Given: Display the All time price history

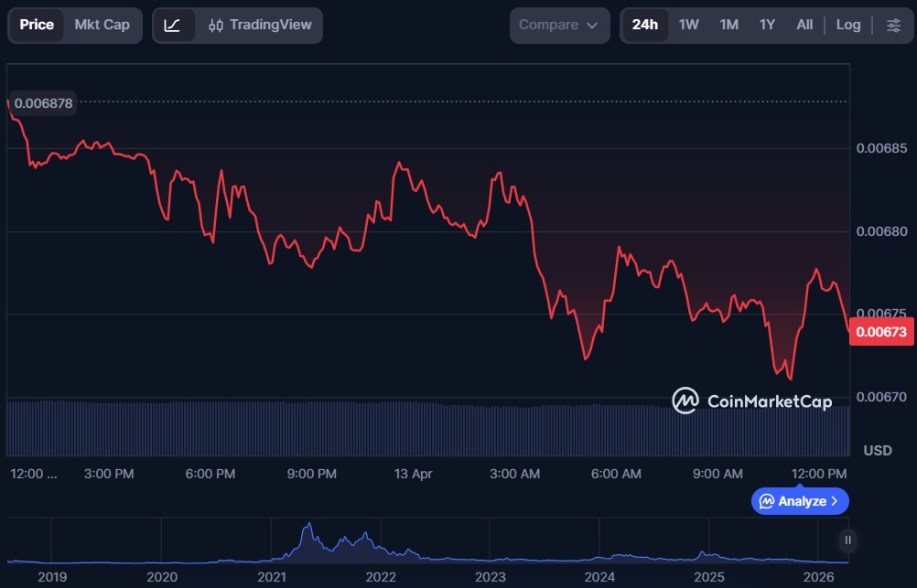Looking at the screenshot, I should click(x=804, y=25).
